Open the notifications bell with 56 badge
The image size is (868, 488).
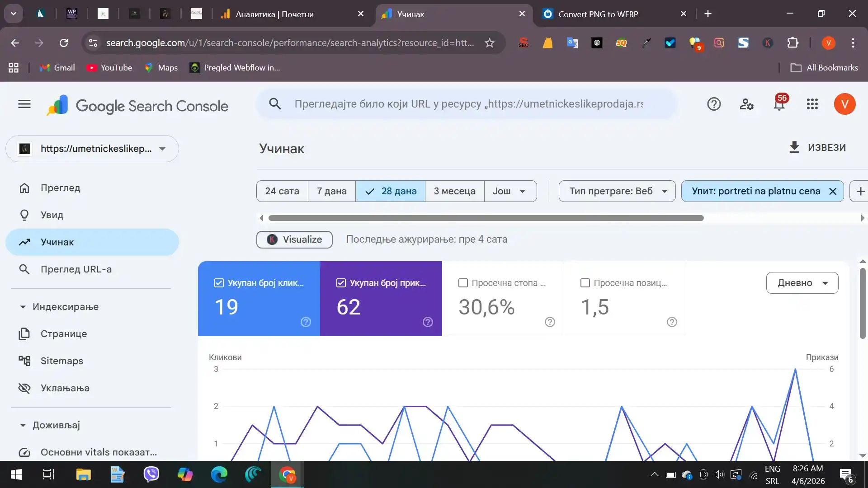click(x=779, y=104)
